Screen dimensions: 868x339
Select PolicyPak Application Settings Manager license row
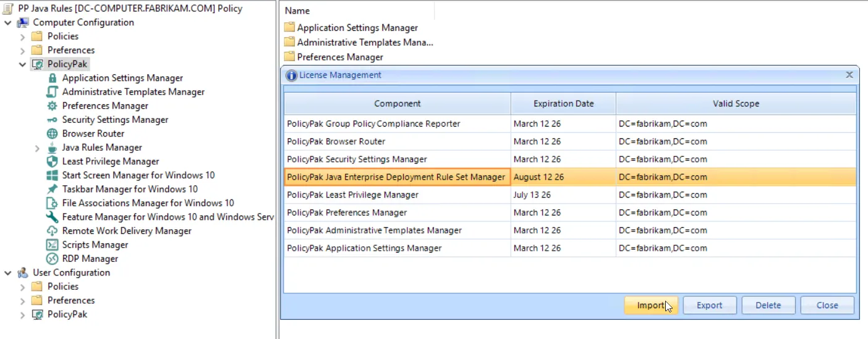570,248
